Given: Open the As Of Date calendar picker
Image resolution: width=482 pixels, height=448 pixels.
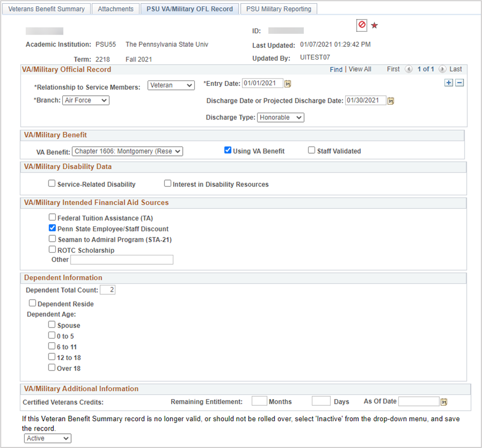Looking at the screenshot, I should point(443,401).
